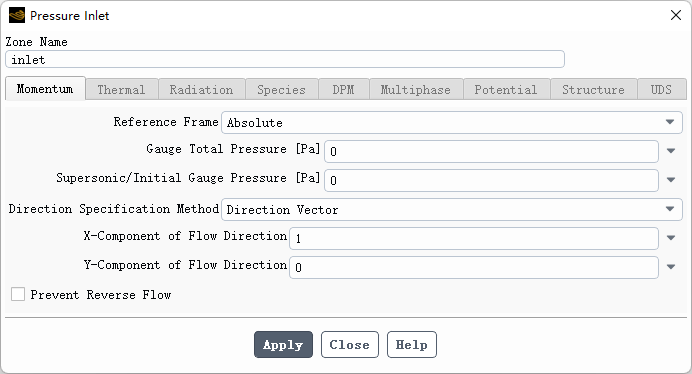The height and width of the screenshot is (374, 692).
Task: Open Y-Component of Flow Direction arrow
Action: pos(671,267)
